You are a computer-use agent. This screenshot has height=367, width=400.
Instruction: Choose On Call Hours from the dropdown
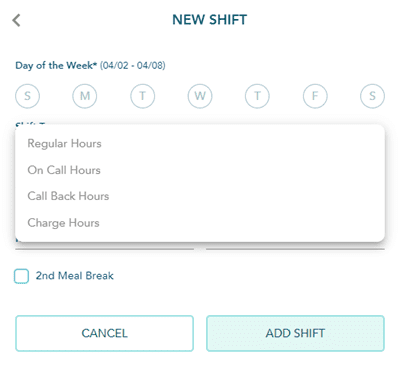pos(200,170)
